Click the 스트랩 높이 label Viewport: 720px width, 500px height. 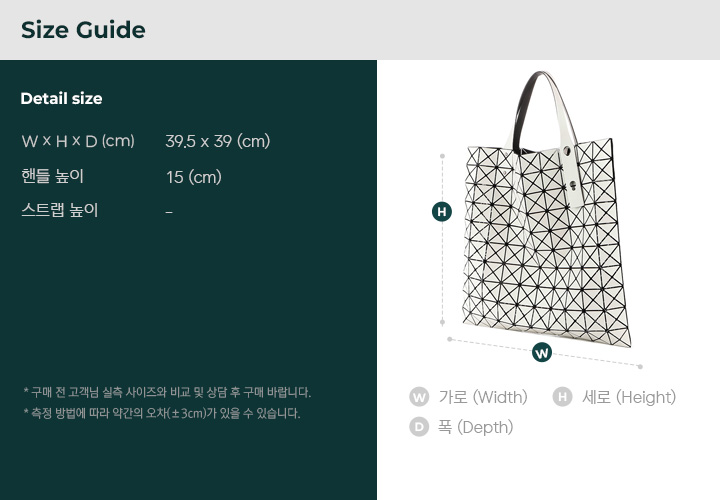tap(59, 210)
